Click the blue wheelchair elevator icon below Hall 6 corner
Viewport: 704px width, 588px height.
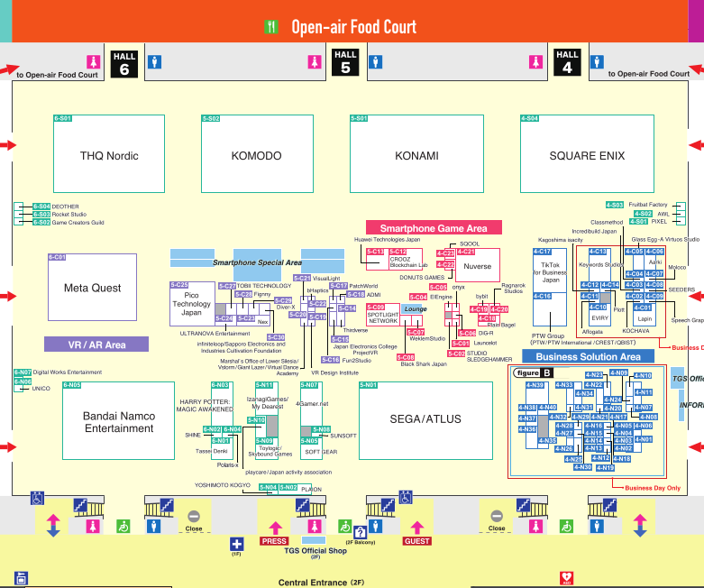click(37, 498)
